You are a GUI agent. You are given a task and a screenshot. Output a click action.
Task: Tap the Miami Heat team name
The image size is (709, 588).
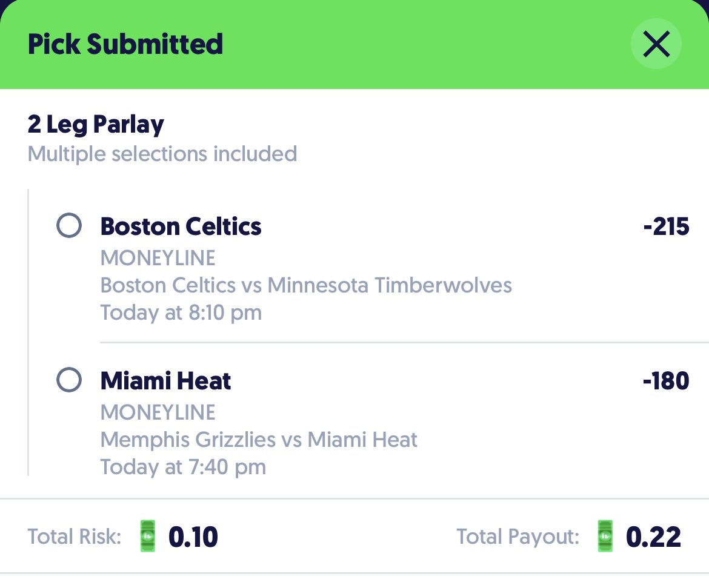(165, 380)
